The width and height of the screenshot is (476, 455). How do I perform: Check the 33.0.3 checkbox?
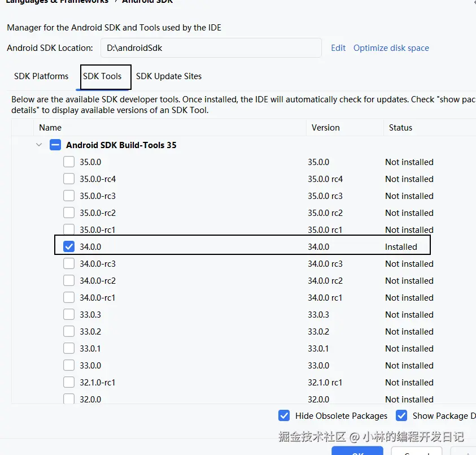[x=69, y=315]
